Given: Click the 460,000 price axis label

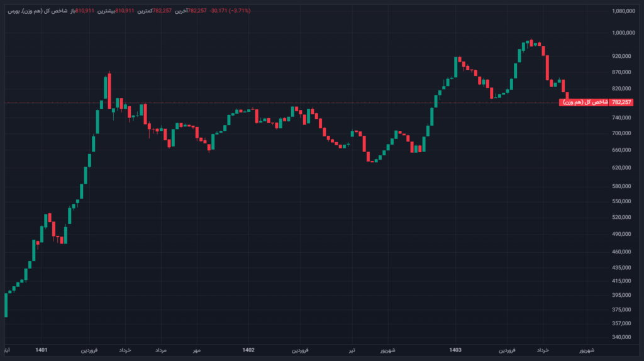Looking at the screenshot, I should (x=621, y=252).
